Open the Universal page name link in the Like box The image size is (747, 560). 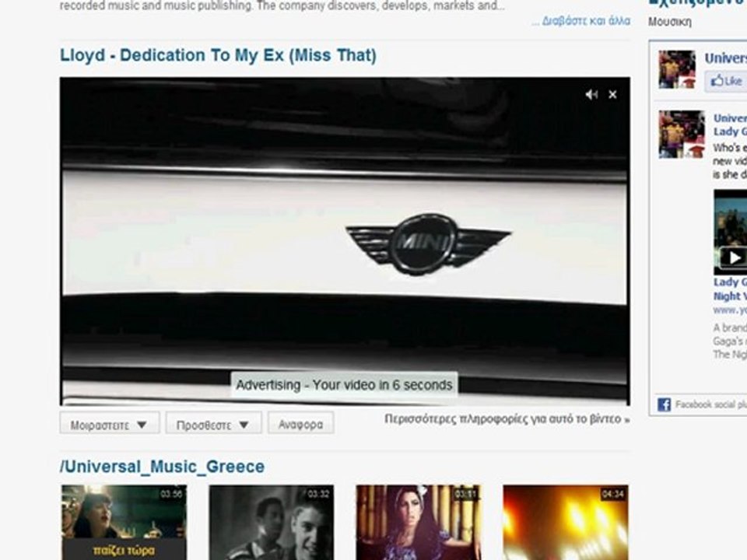[726, 58]
